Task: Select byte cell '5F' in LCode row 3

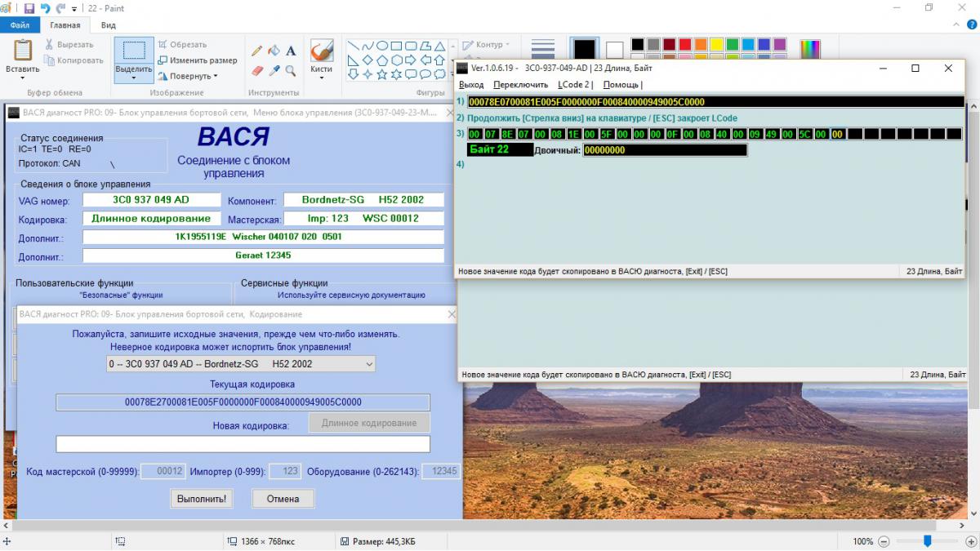Action: [x=606, y=134]
